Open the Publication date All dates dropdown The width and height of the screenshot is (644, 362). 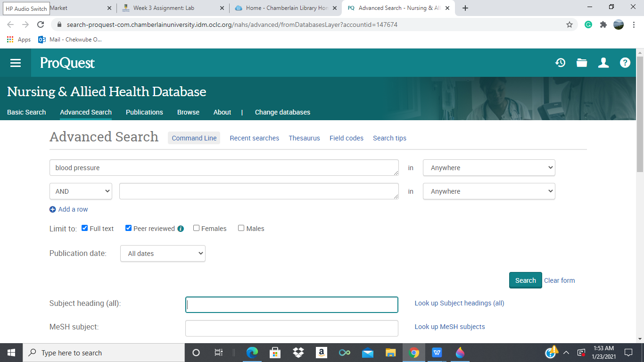point(163,253)
